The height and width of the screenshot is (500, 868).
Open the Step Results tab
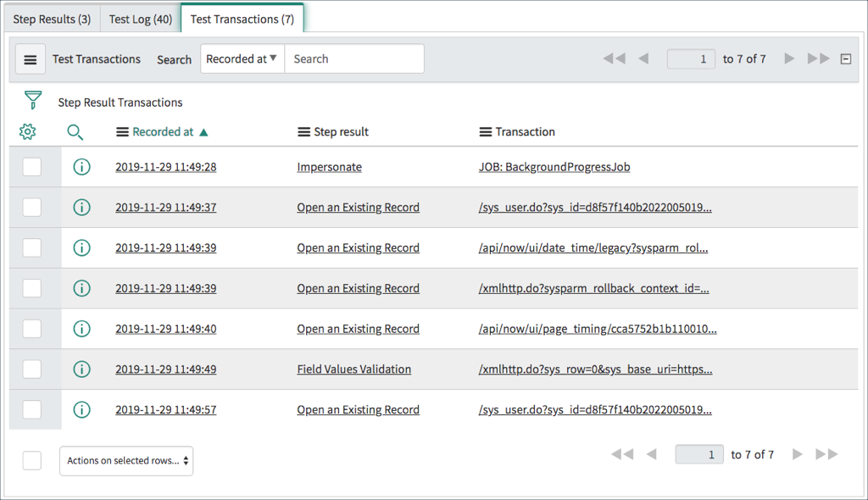tap(52, 17)
